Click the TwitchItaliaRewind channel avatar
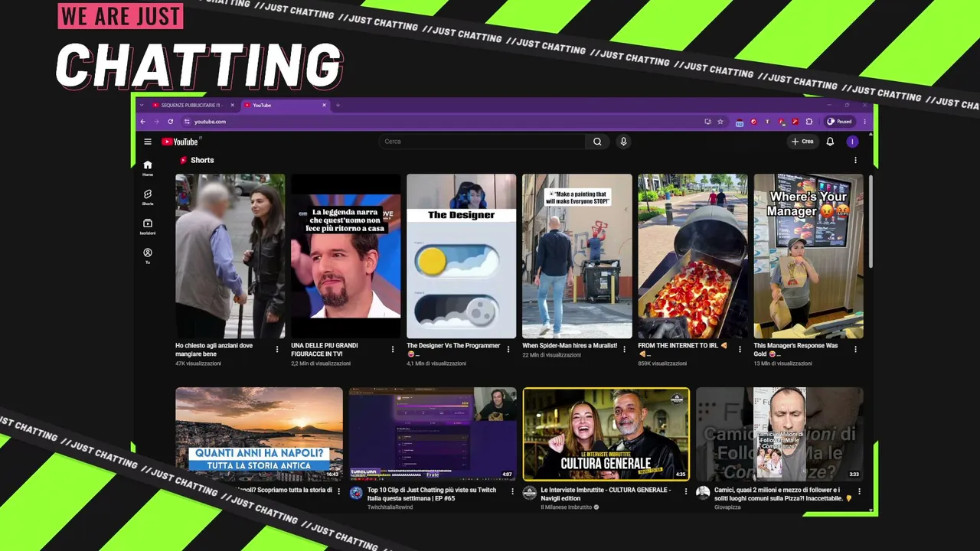This screenshot has width=980, height=551. 356,493
